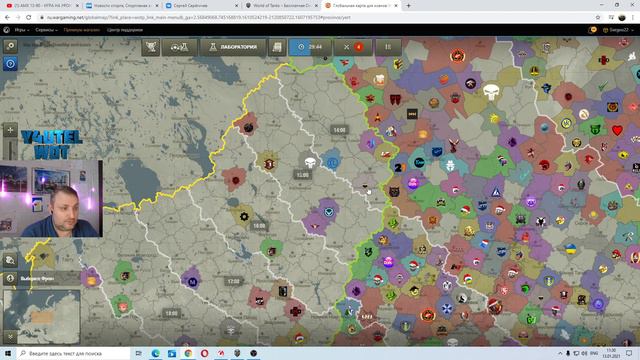640x360 pixels.
Task: Open the Центр поддержки link
Action: [125, 30]
